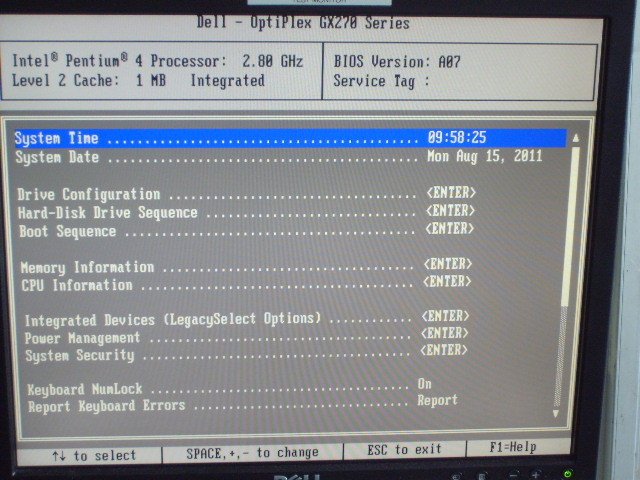Select the System Time row
The height and width of the screenshot is (480, 640).
(57, 138)
